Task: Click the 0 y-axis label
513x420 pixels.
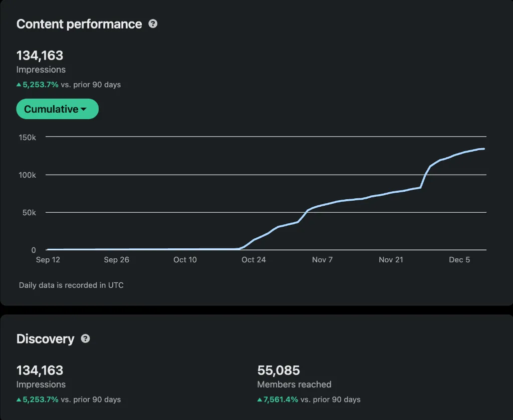Action: click(34, 250)
